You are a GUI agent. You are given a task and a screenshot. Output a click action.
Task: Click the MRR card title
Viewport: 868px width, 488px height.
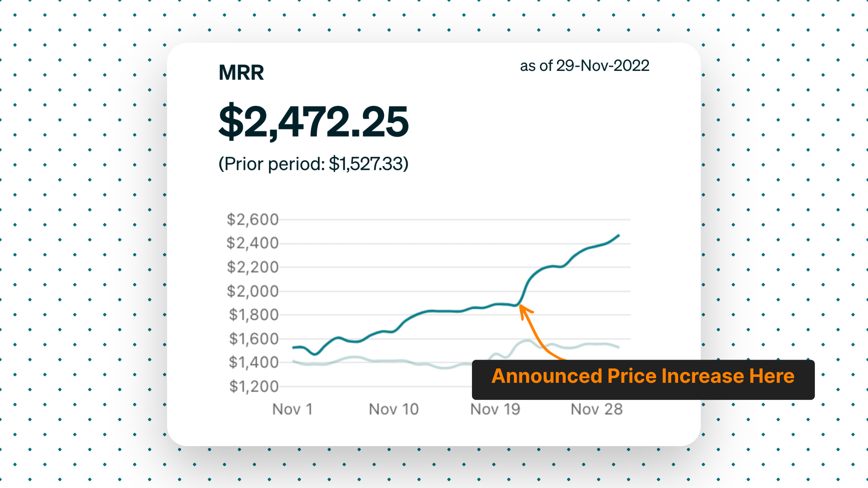click(241, 73)
